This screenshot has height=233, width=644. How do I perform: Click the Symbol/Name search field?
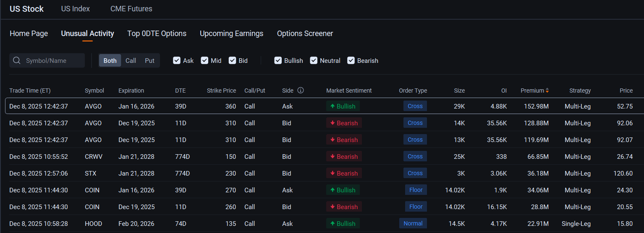tap(52, 60)
